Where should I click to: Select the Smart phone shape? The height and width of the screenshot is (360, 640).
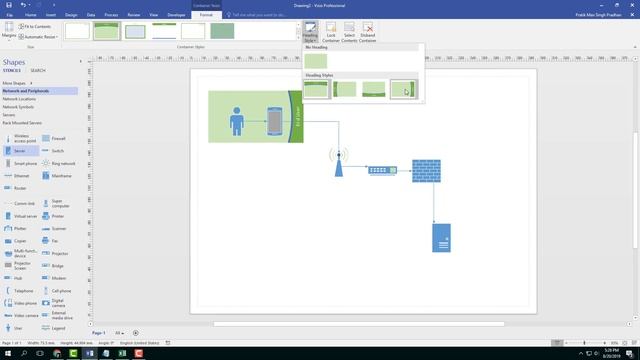click(21, 163)
